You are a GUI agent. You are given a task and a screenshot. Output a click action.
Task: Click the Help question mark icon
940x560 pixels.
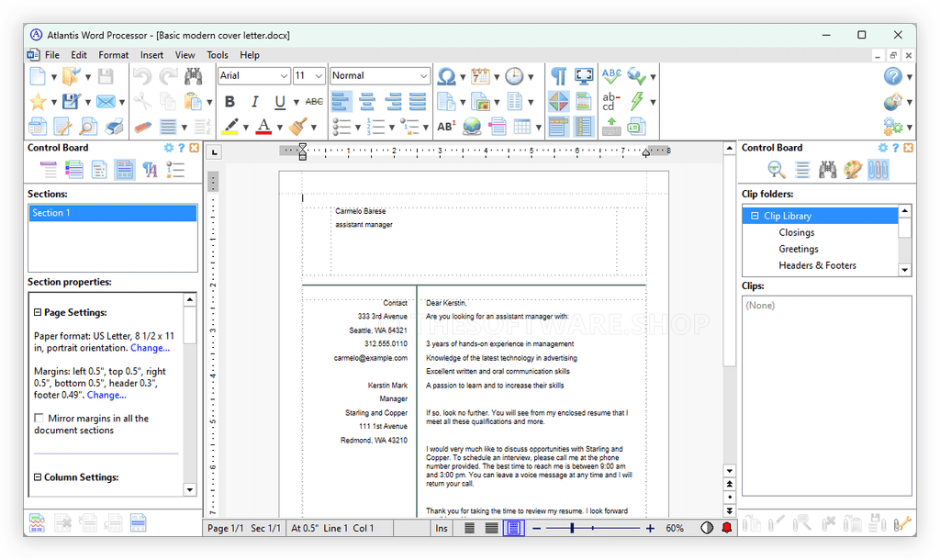pos(892,76)
